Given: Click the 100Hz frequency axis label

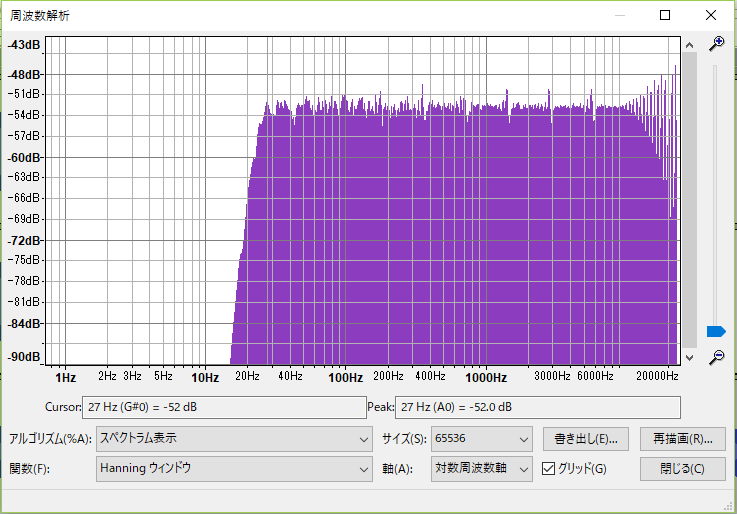Looking at the screenshot, I should (x=345, y=377).
